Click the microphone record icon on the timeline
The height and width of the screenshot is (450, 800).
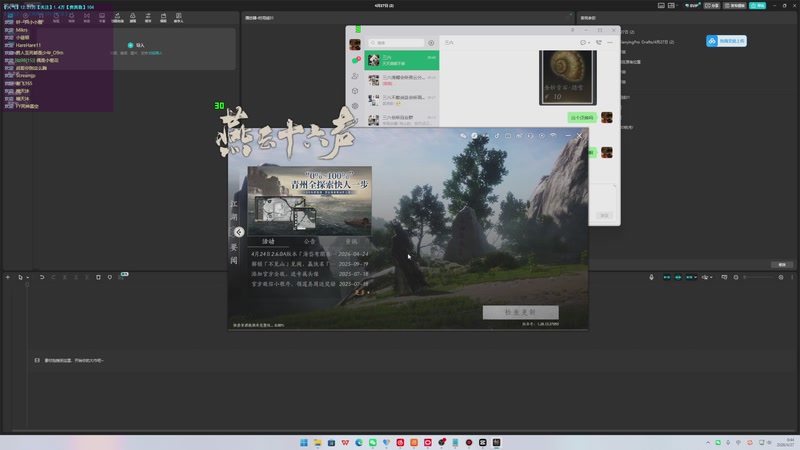(652, 277)
